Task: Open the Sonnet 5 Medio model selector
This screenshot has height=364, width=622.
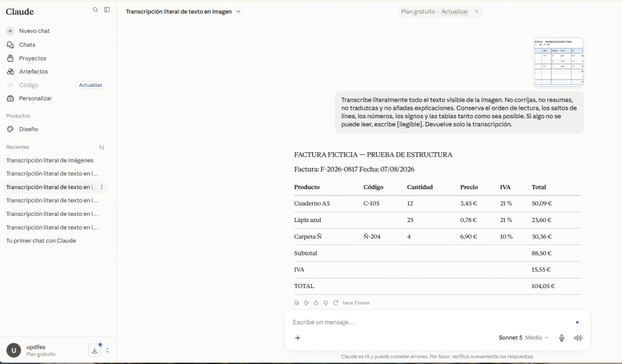Action: [x=523, y=338]
